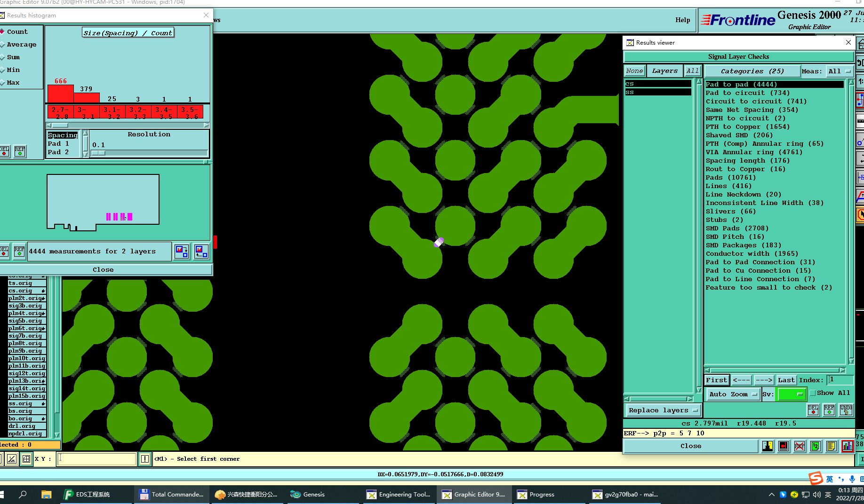Click Close in Results histogram panel
This screenshot has height=504, width=864.
click(103, 269)
